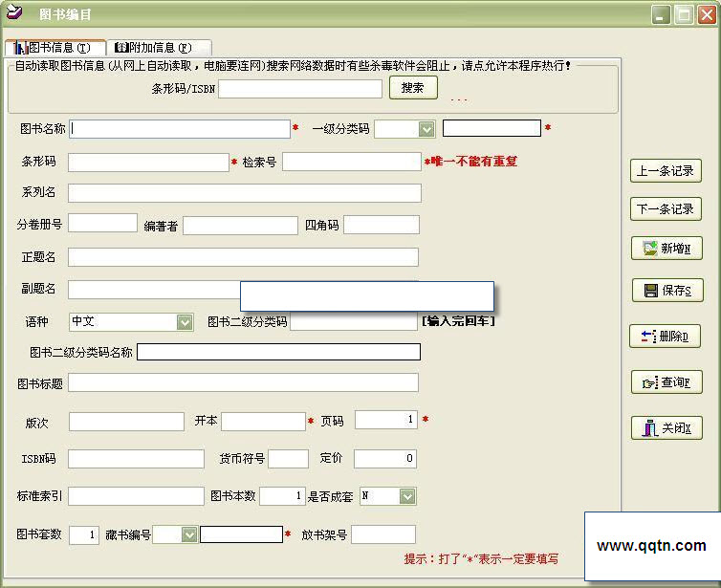721x588 pixels.
Task: Click the 搜索 search button
Action: [x=413, y=88]
